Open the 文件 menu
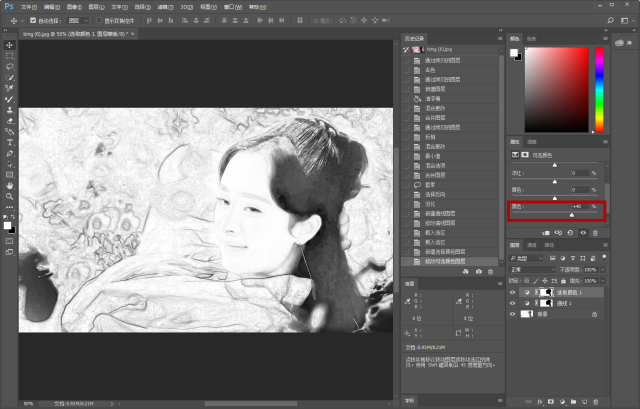The height and width of the screenshot is (409, 640). pyautogui.click(x=28, y=7)
